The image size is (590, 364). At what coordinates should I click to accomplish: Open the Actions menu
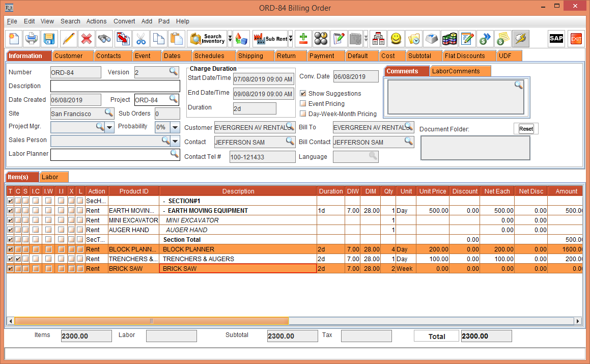96,21
